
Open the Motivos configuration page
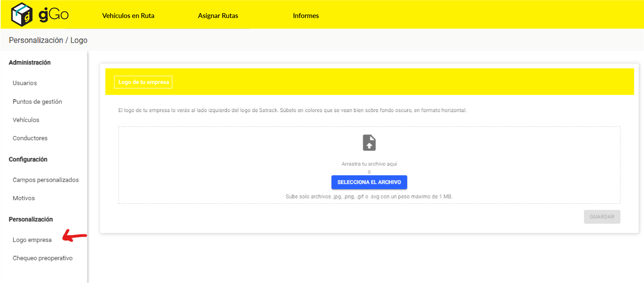pos(24,198)
